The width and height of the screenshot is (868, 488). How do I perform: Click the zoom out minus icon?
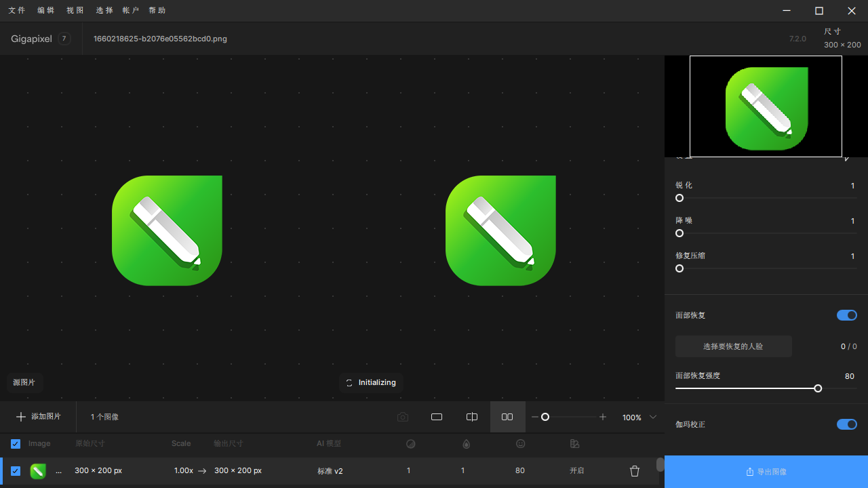(x=535, y=417)
